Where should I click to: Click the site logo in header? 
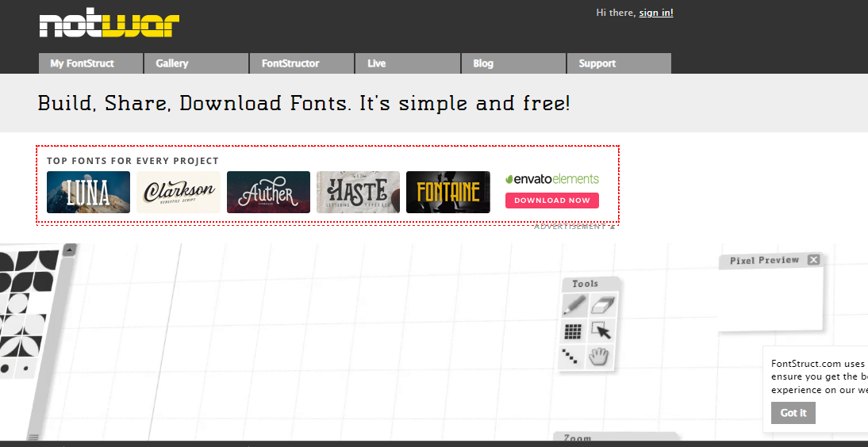point(109,25)
